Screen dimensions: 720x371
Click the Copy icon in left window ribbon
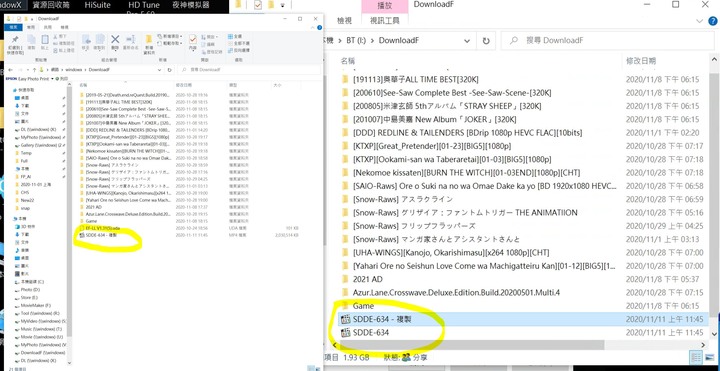[31, 40]
